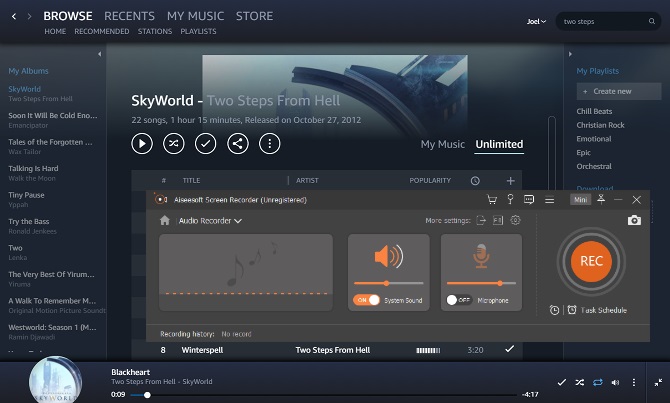
Task: Click Create new playlist button
Action: point(619,91)
